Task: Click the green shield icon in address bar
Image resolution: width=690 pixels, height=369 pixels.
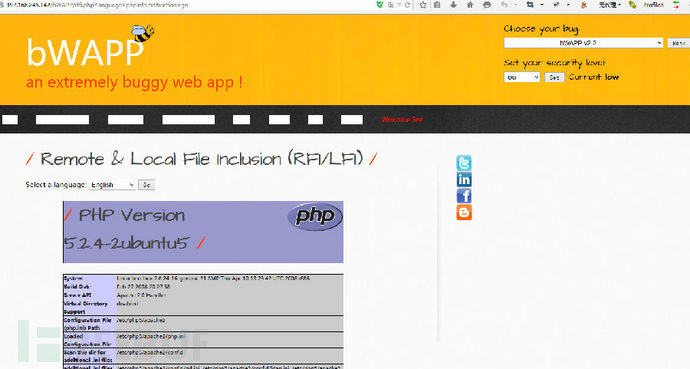Action: [379, 5]
